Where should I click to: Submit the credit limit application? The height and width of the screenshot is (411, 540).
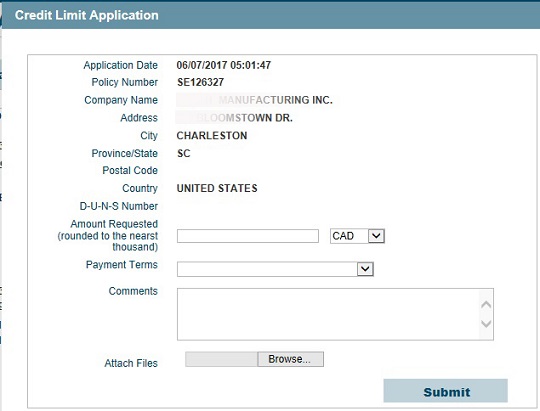pyautogui.click(x=446, y=391)
